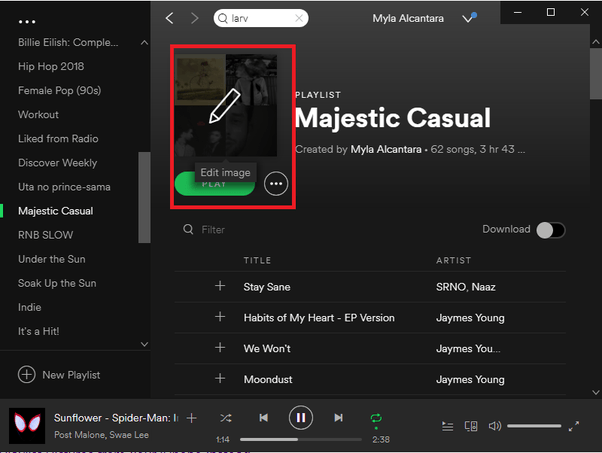Image resolution: width=602 pixels, height=453 pixels.
Task: Mute with the speaker volume icon
Action: [x=495, y=426]
